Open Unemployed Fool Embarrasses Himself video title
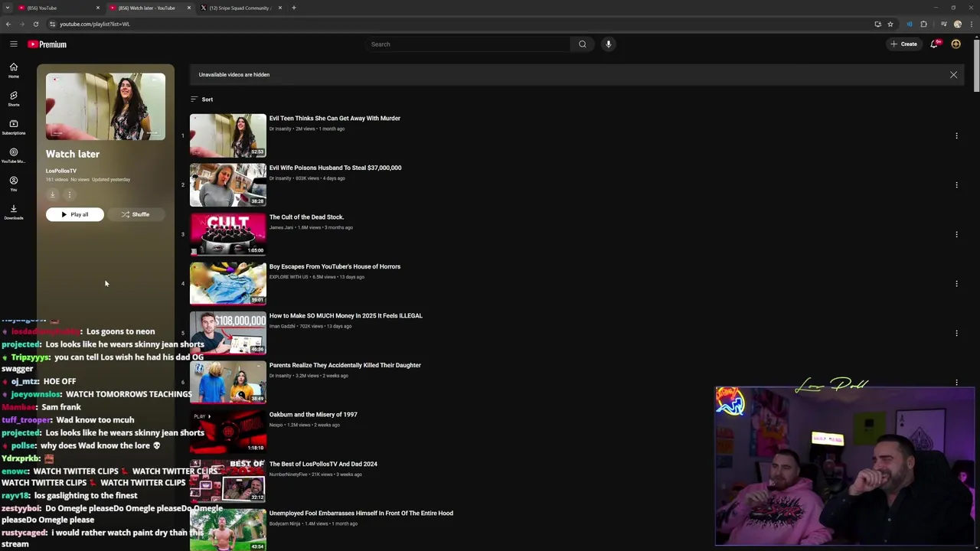 coord(361,514)
